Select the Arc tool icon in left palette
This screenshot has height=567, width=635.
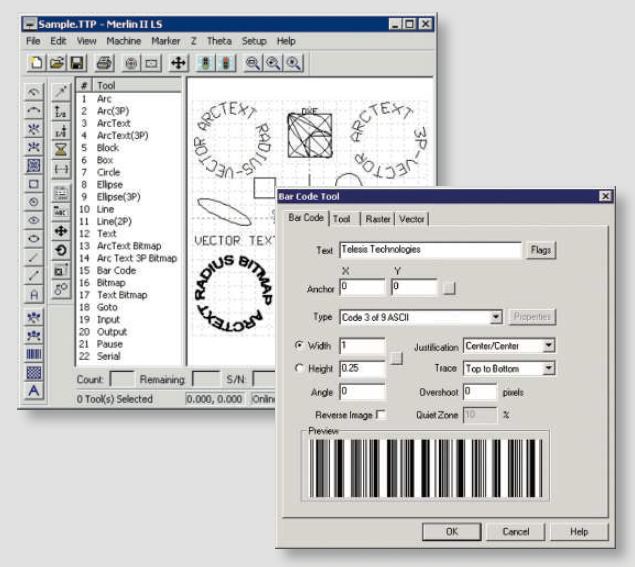click(34, 92)
